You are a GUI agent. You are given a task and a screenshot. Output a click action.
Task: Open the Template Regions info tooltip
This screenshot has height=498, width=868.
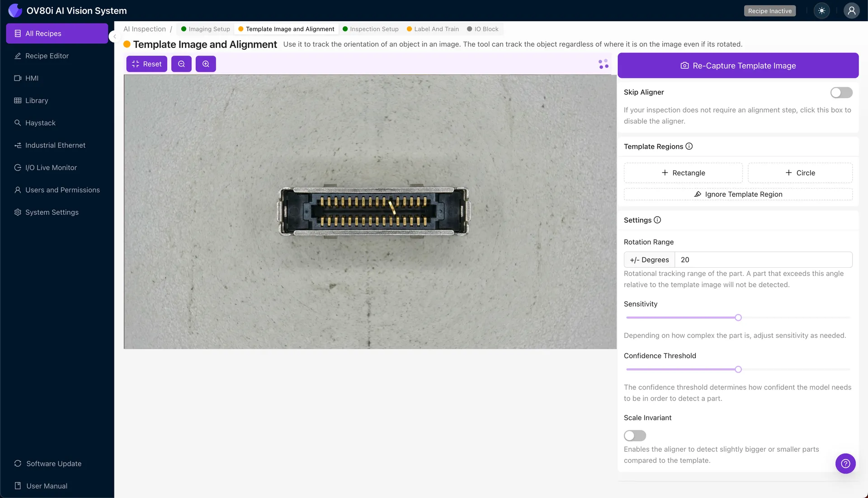click(689, 146)
